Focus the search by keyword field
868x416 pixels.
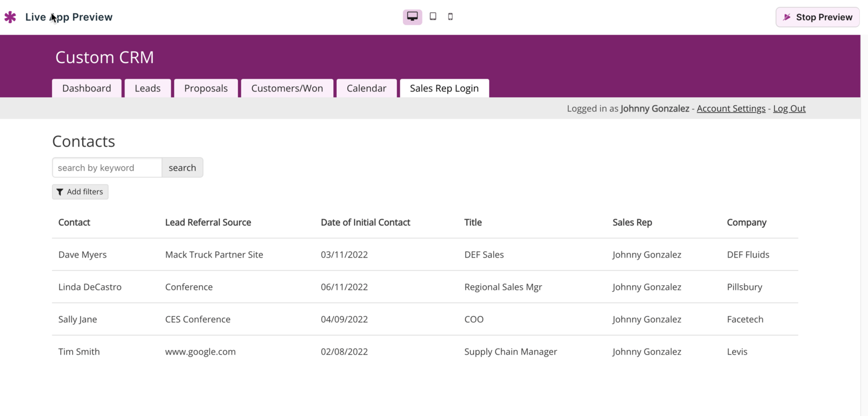pos(107,168)
